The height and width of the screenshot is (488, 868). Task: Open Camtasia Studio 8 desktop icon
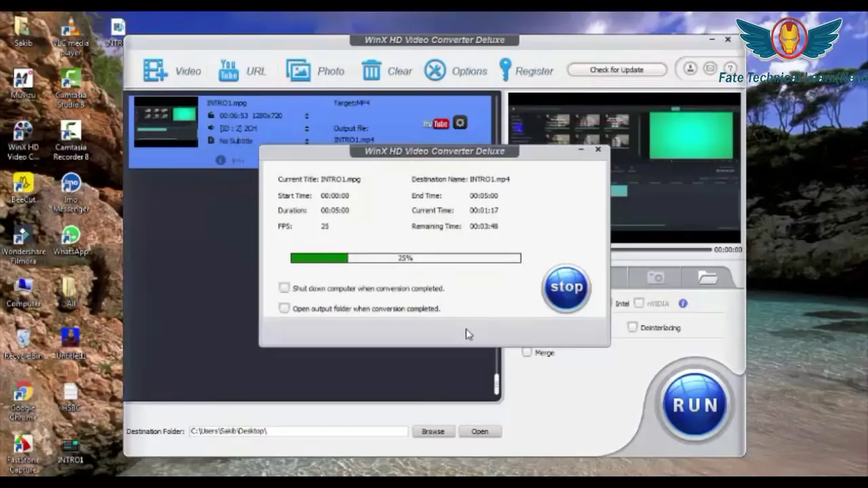coord(71,88)
